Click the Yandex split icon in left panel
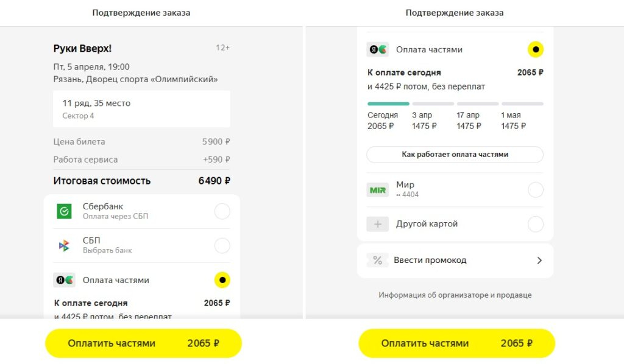Screen dimensions: 624x364 (x=64, y=280)
